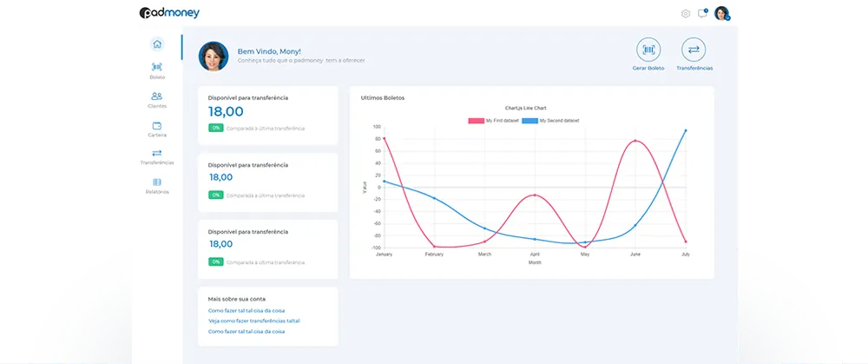This screenshot has height=364, width=868.
Task: Select Transferências arrows in sidebar
Action: (x=156, y=153)
